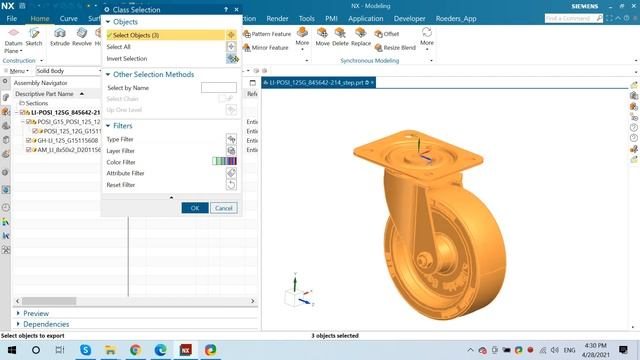The width and height of the screenshot is (640, 360).
Task: Click the Select All label
Action: pos(118,47)
